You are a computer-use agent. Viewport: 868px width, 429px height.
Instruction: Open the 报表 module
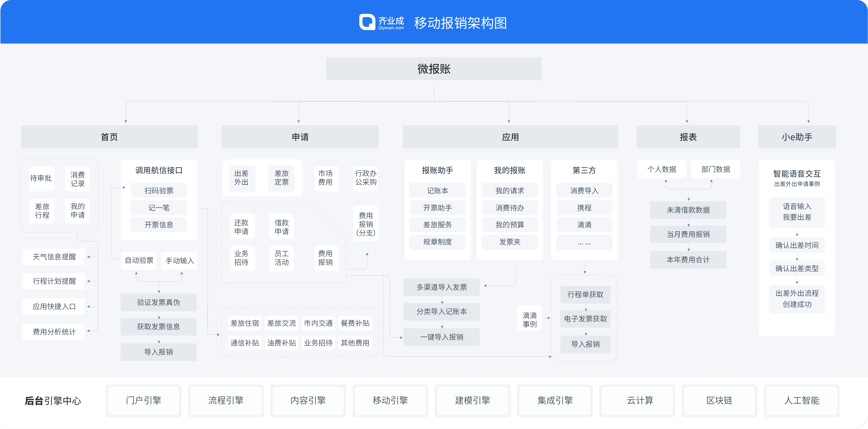click(688, 137)
